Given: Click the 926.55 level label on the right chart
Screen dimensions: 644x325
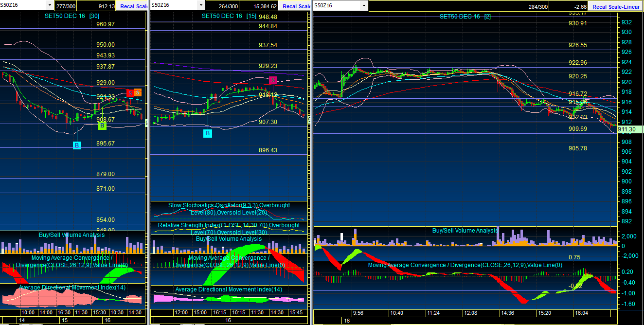Looking at the screenshot, I should pos(578,45).
